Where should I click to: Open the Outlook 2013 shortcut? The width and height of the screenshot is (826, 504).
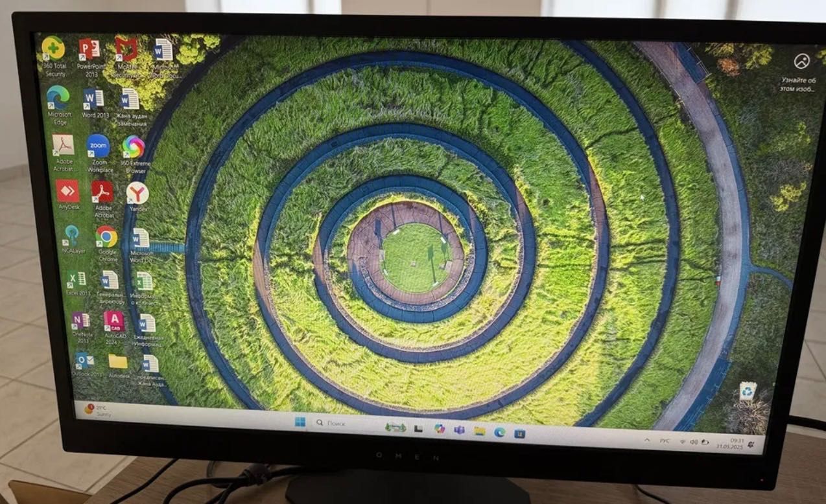pyautogui.click(x=86, y=365)
